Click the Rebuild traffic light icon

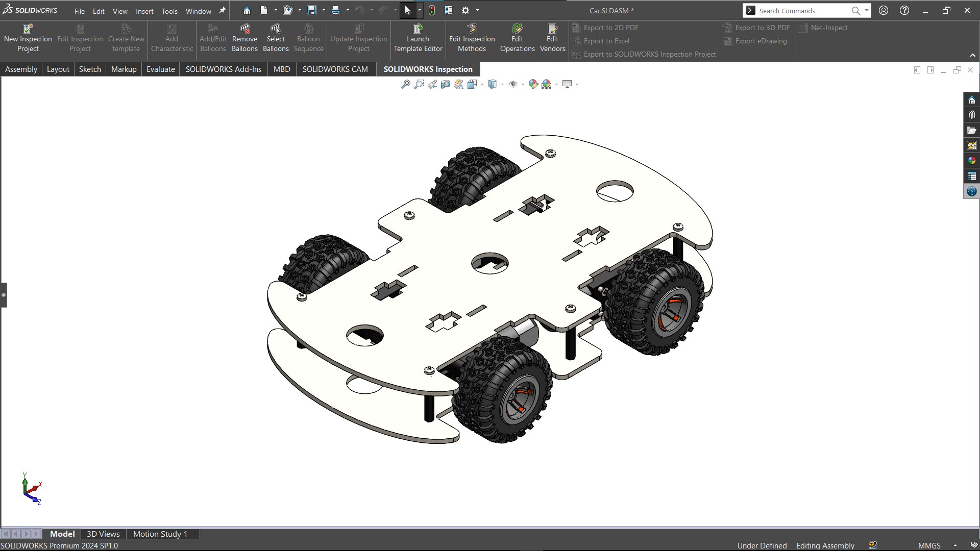[432, 10]
